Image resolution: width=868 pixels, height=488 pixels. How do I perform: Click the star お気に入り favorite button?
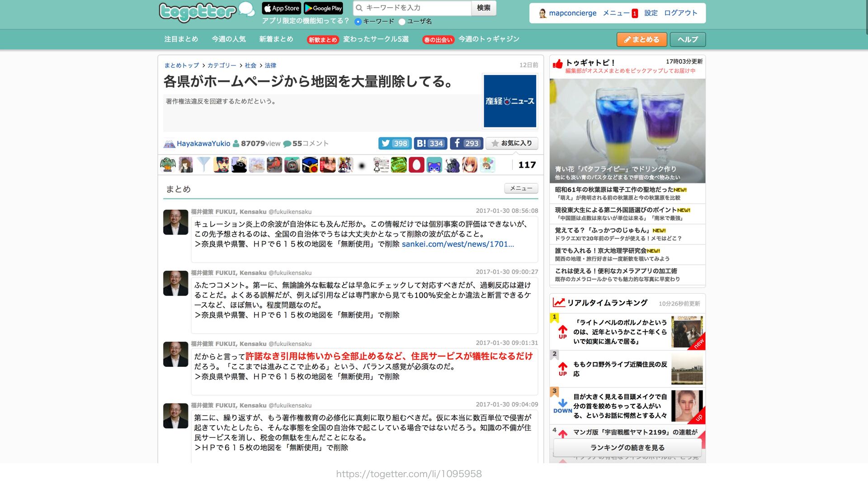512,143
